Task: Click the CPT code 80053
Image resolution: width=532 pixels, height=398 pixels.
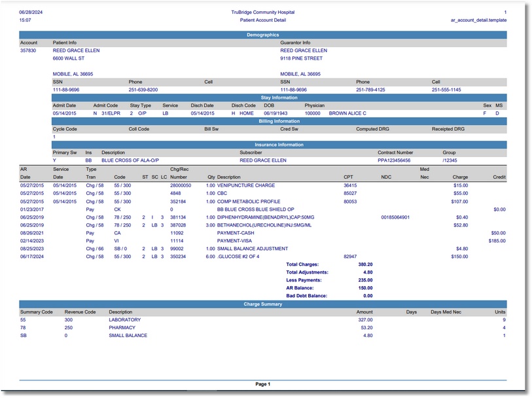Action: click(x=350, y=202)
